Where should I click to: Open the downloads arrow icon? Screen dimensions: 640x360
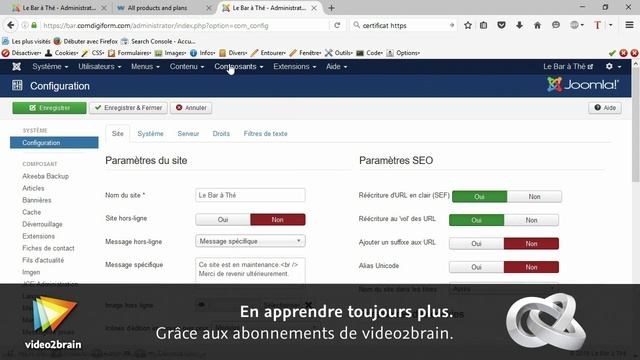519,25
